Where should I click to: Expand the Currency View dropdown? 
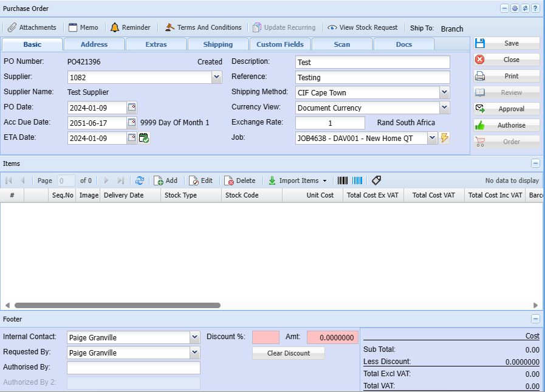click(x=445, y=108)
